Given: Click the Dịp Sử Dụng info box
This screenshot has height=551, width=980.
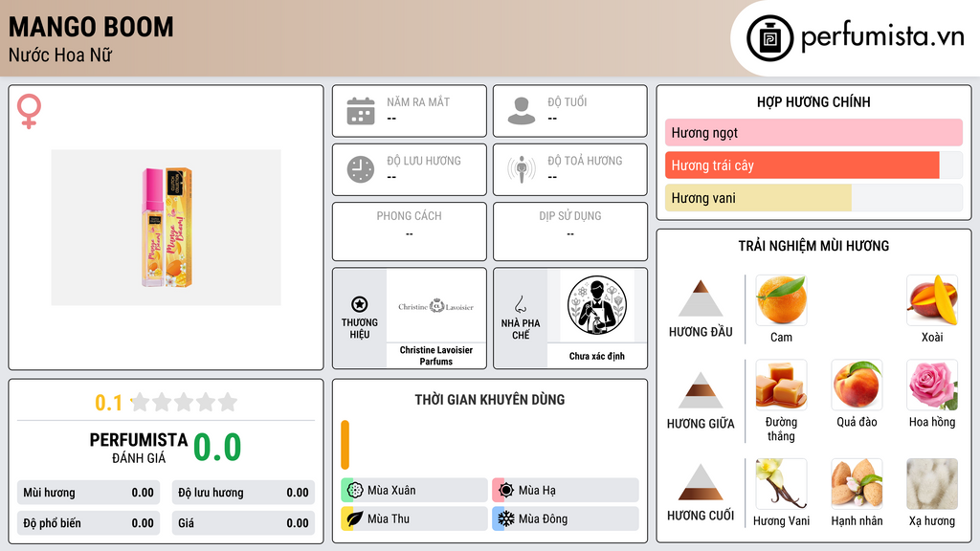Looking at the screenshot, I should (x=570, y=231).
